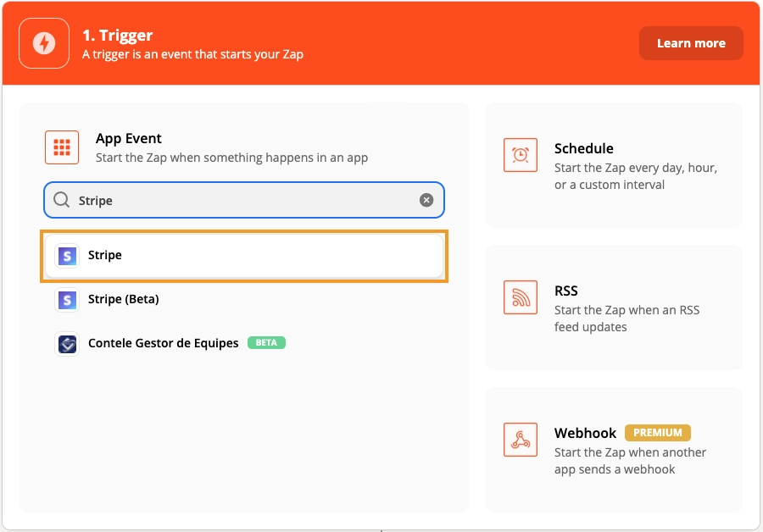Select Contele Gestor de Equipes result
Screen dimensions: 763x532
(244, 343)
